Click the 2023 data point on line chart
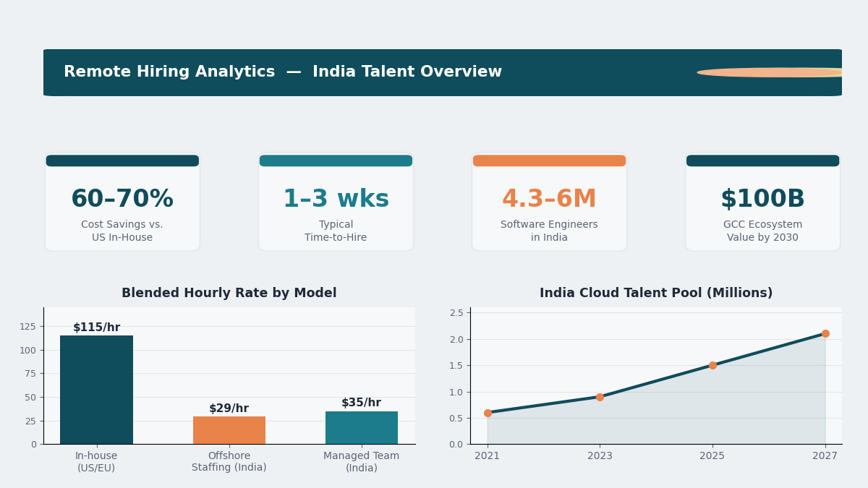This screenshot has height=488, width=868. [x=600, y=397]
